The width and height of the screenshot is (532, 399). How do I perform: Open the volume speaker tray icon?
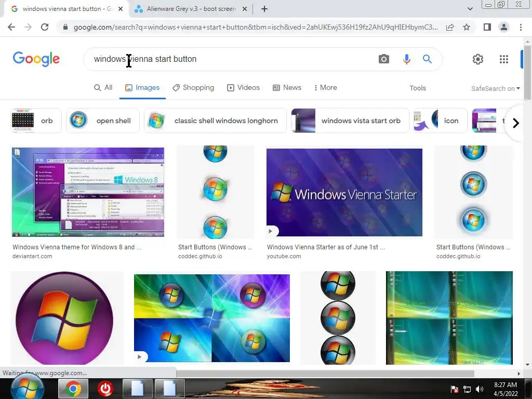coord(480,389)
